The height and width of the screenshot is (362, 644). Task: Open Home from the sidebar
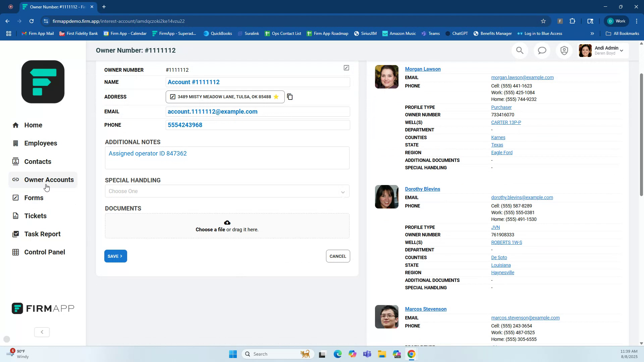coord(33,125)
